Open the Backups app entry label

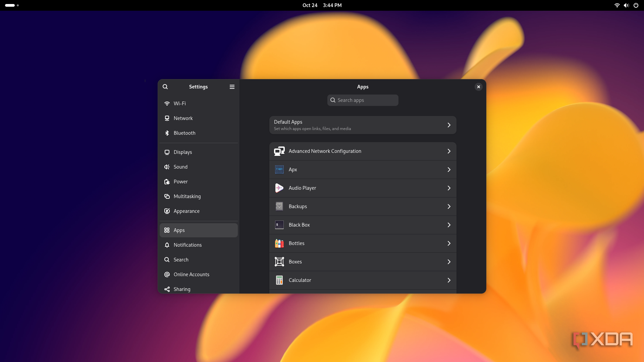pos(298,206)
